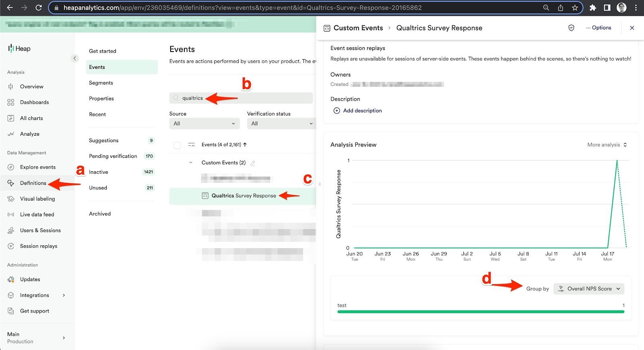Close the event details panel
This screenshot has width=644, height=350.
click(632, 28)
